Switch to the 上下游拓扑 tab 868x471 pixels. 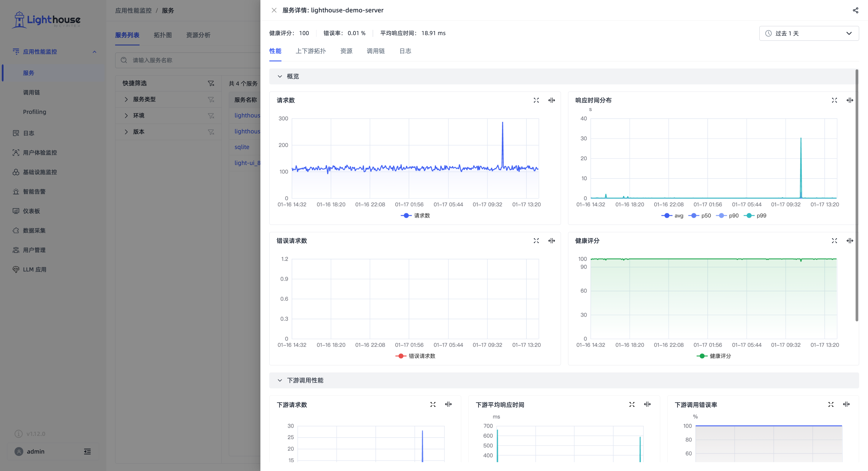pos(311,51)
